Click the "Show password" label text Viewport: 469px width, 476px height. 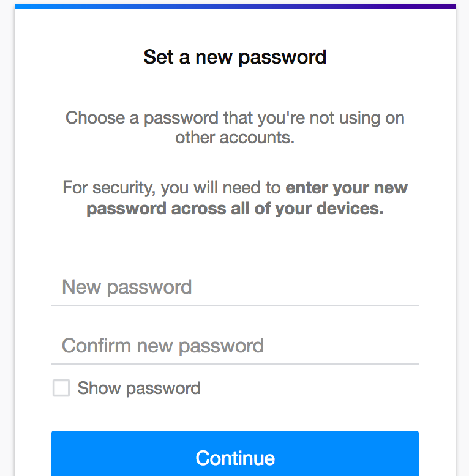[x=139, y=389]
